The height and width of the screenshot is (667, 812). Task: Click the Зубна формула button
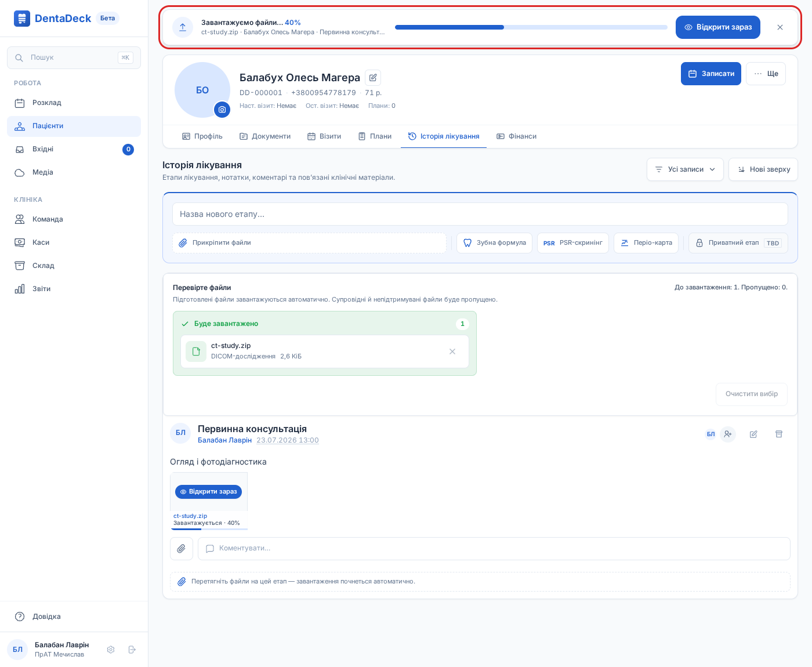[x=494, y=243]
